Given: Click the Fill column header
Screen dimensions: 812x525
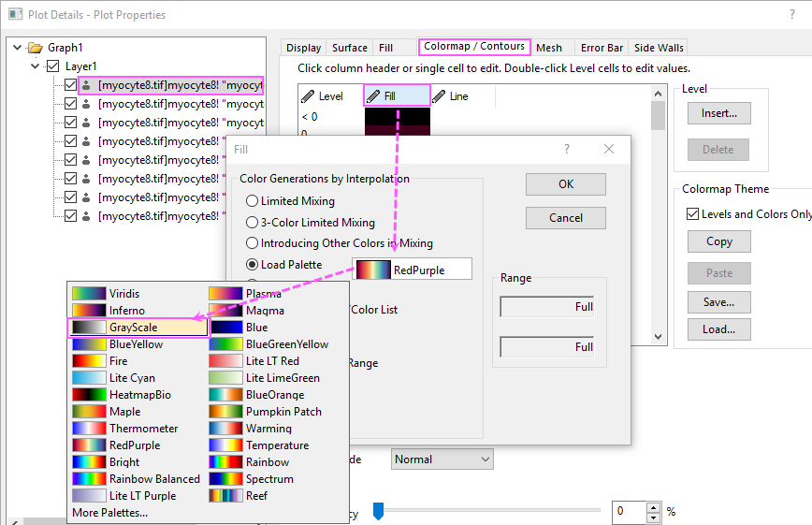Looking at the screenshot, I should (398, 95).
